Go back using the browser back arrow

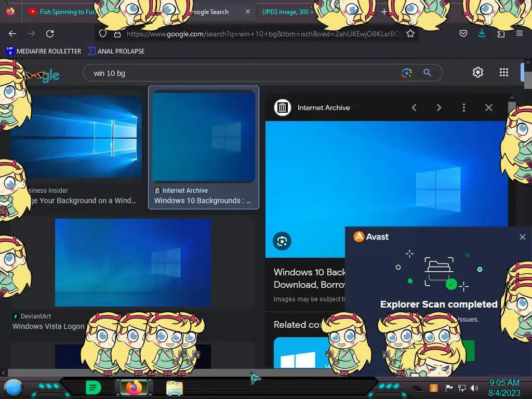pos(12,34)
